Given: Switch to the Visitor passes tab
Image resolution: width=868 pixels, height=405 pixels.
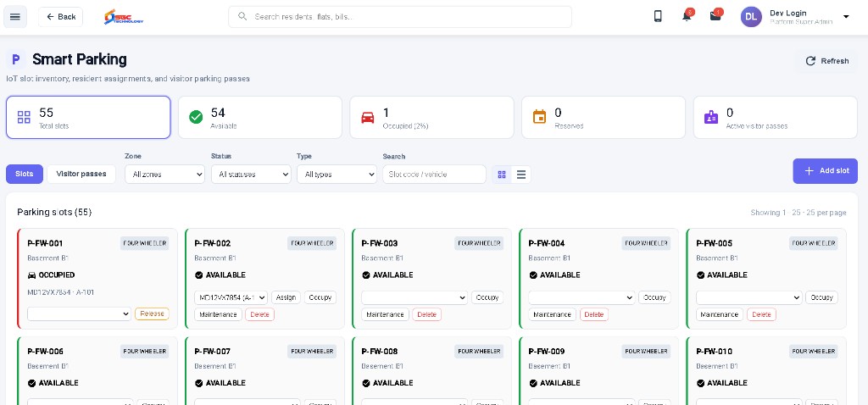Looking at the screenshot, I should (x=81, y=174).
